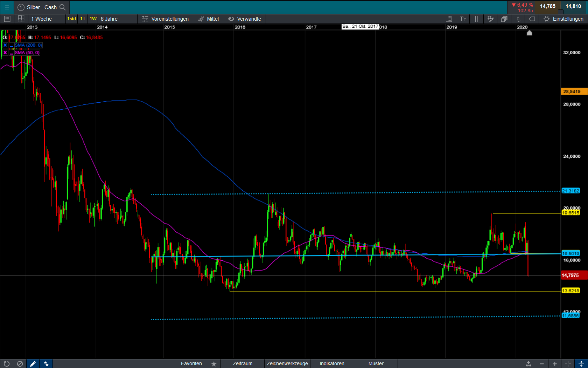Open the Indikatoren tab
This screenshot has height=368, width=588.
click(332, 364)
